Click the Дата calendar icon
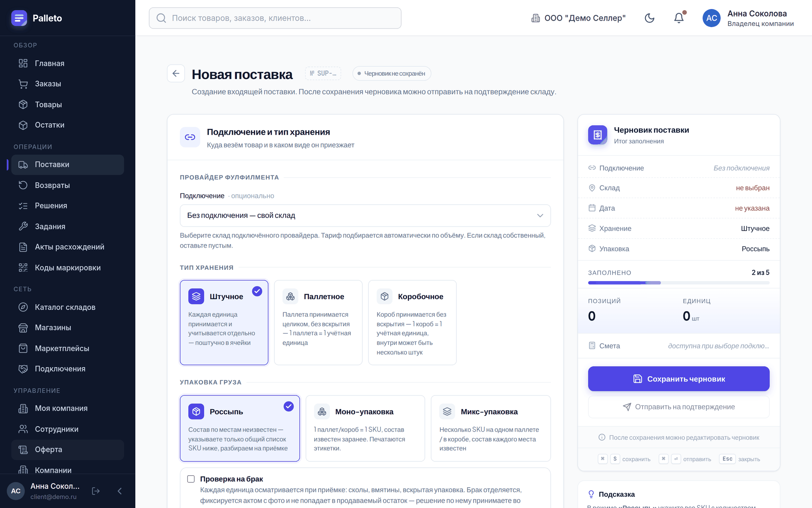Screen dimensions: 812x508 pos(592,208)
